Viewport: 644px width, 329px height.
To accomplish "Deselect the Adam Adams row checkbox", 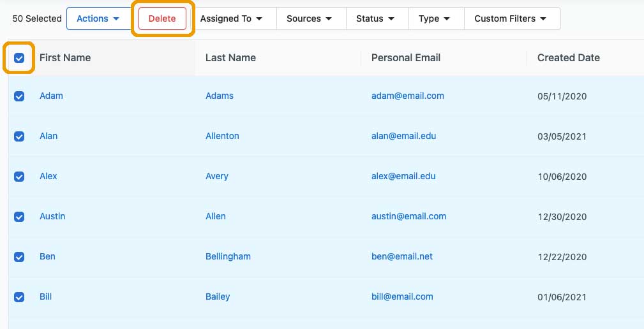I will pyautogui.click(x=19, y=96).
